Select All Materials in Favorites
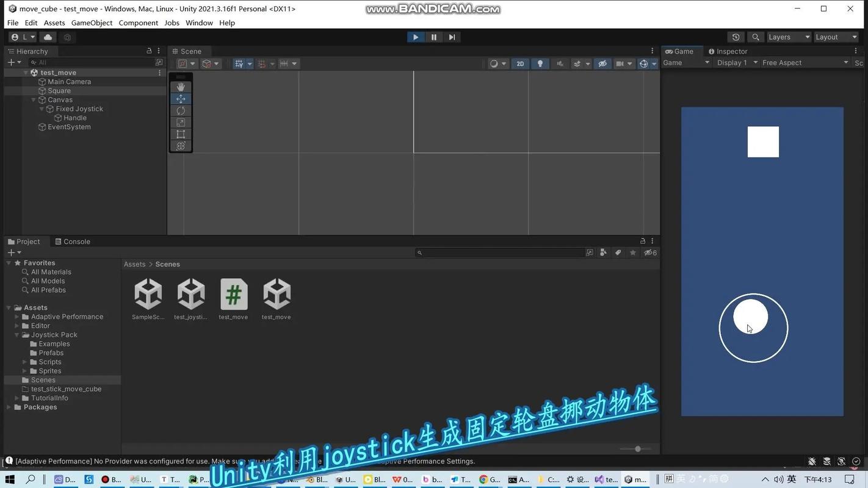 pyautogui.click(x=51, y=272)
